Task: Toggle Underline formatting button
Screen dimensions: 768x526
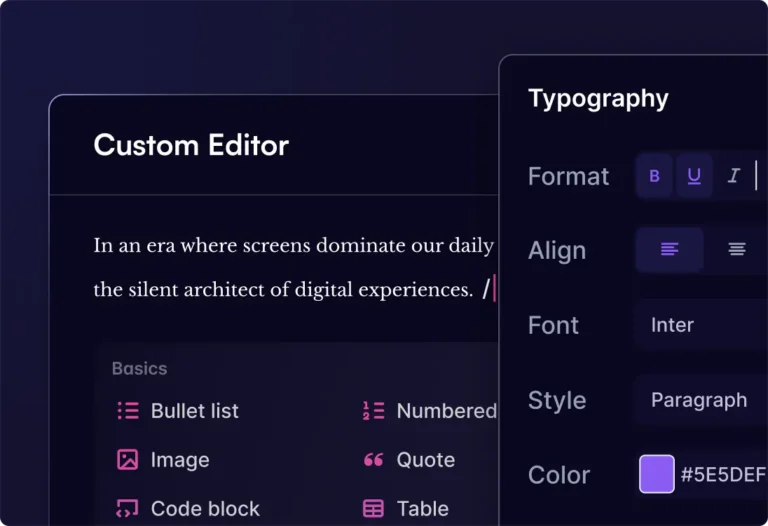Action: click(x=694, y=175)
